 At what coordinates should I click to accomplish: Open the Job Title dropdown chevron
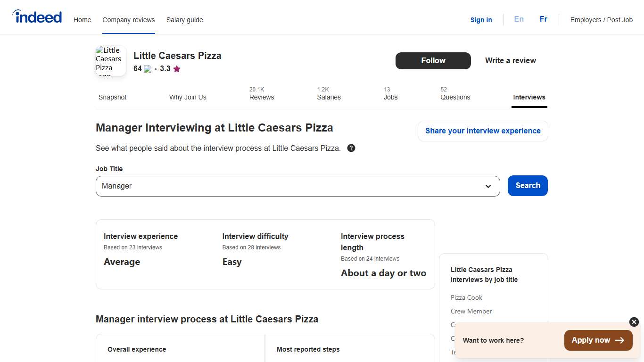[488, 186]
